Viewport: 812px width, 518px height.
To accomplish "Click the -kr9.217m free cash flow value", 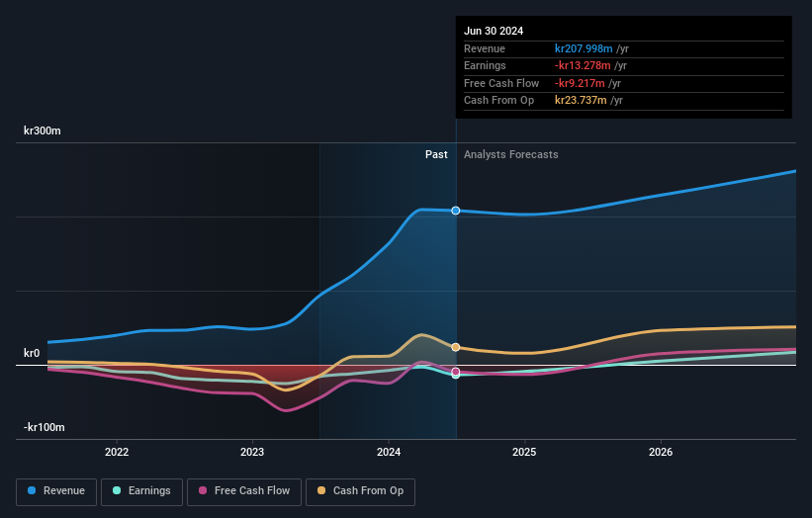I will (x=580, y=83).
